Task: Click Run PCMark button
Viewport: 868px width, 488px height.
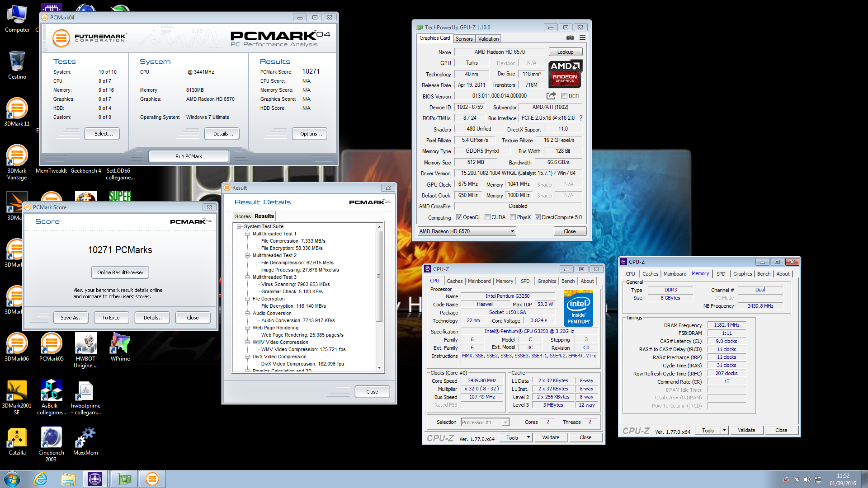Action: point(189,156)
